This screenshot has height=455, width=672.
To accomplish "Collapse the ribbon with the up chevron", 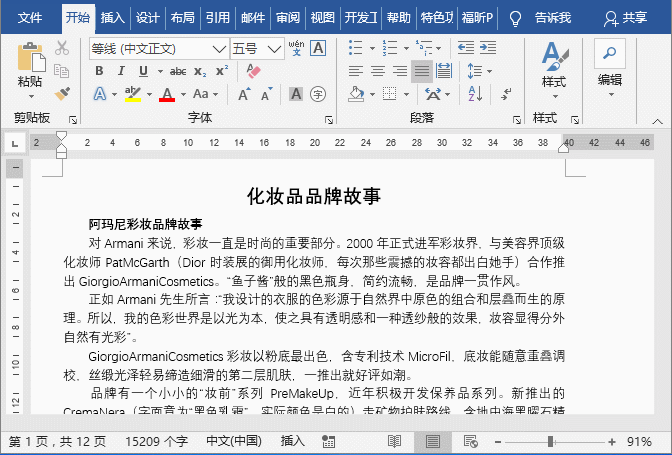I will point(657,121).
